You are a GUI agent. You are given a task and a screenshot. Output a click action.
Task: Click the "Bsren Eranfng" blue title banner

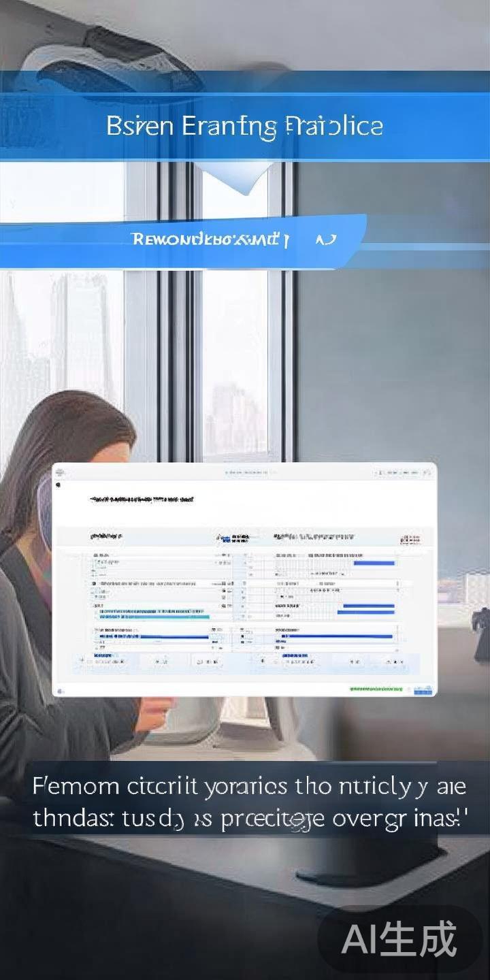[245, 127]
